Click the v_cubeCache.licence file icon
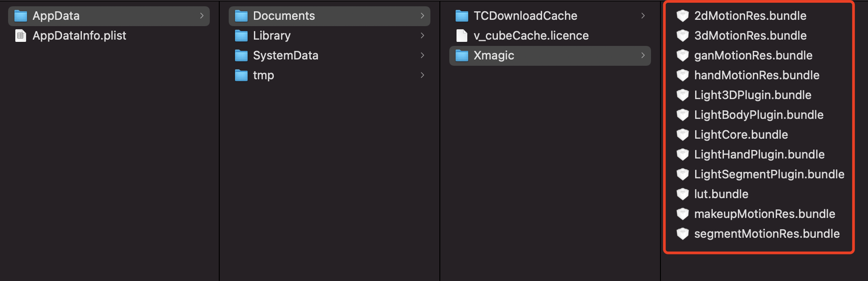868x281 pixels. click(462, 36)
